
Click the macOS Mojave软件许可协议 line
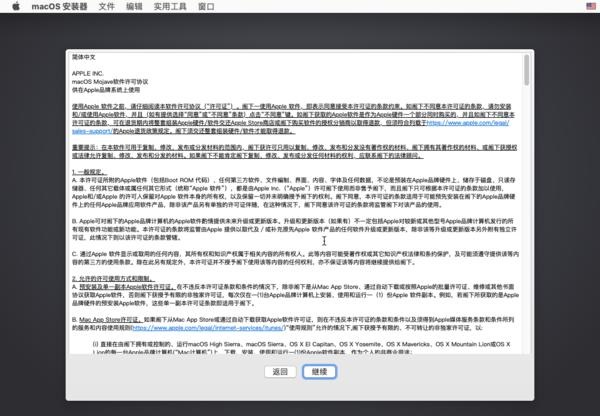pos(110,82)
